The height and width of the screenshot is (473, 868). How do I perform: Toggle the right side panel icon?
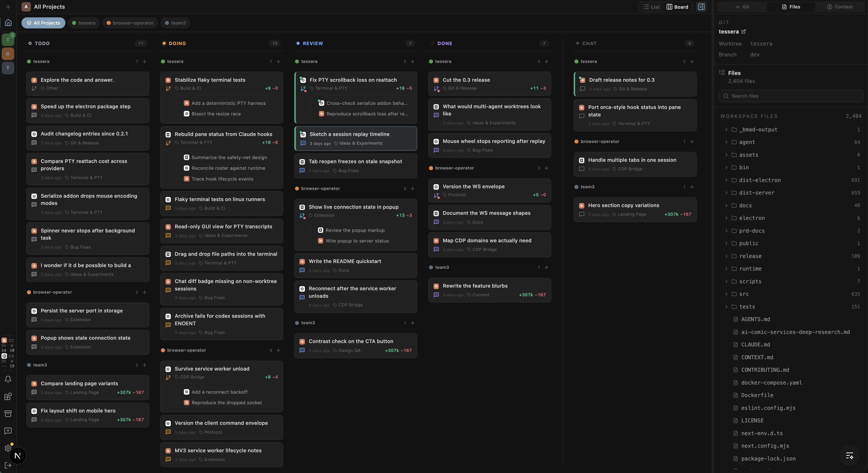pyautogui.click(x=701, y=7)
